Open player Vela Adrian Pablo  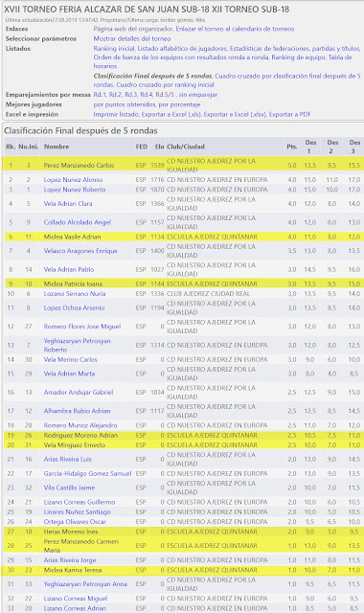pyautogui.click(x=69, y=270)
